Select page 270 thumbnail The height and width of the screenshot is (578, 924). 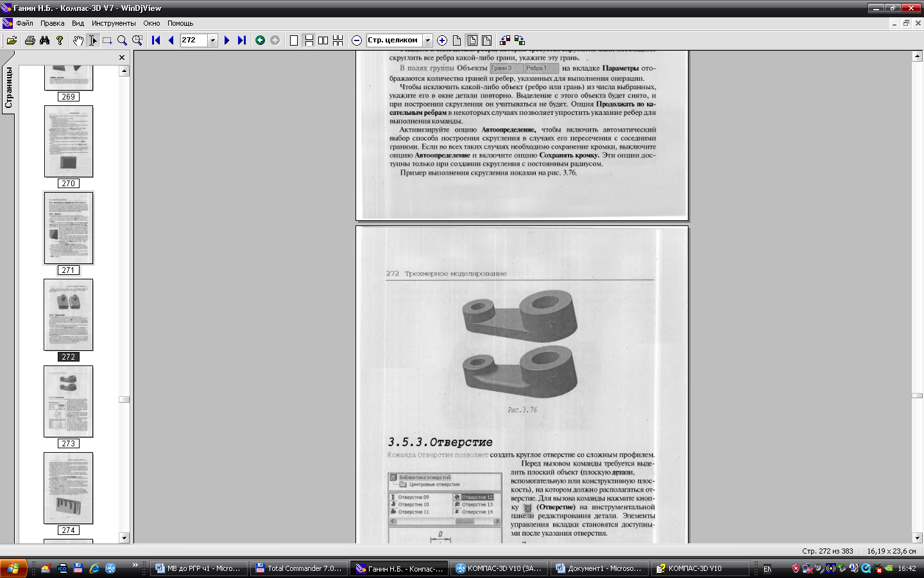(x=69, y=141)
